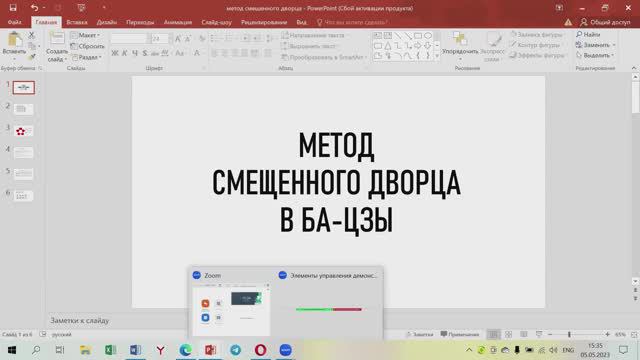Click the Create slide (Создать слайд) icon
640x360 pixels.
[57, 39]
